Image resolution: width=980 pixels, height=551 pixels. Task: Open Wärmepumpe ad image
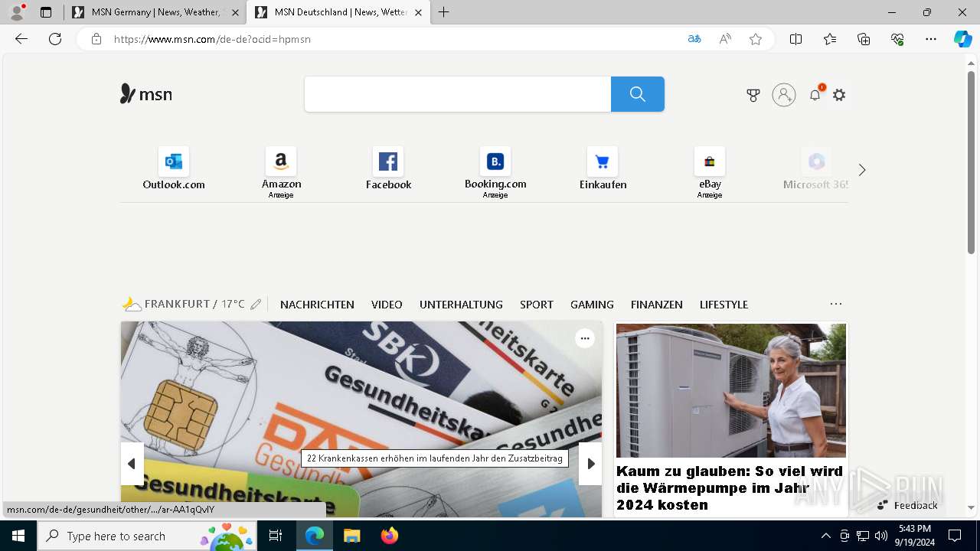[731, 390]
